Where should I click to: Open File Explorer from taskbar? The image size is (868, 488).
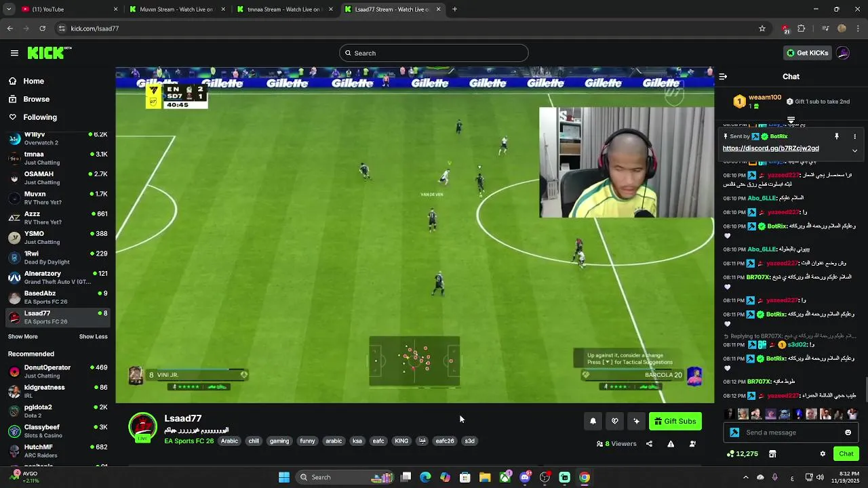(x=485, y=477)
